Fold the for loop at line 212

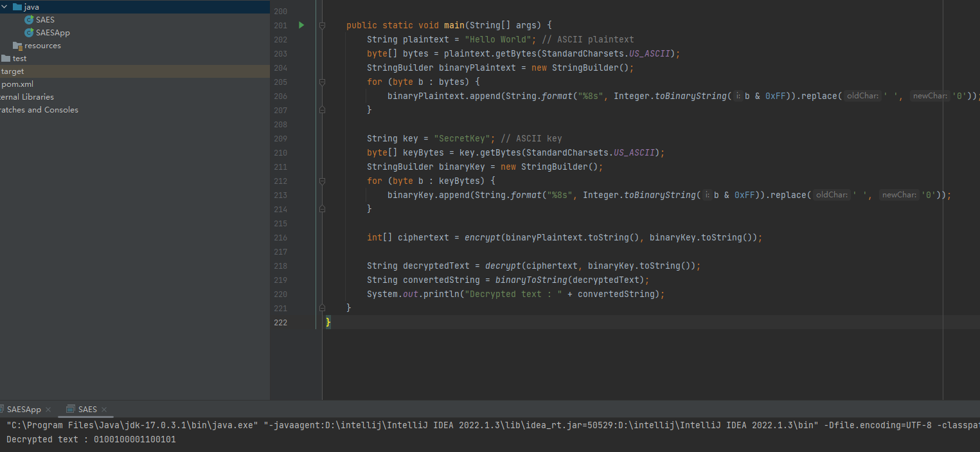click(322, 181)
